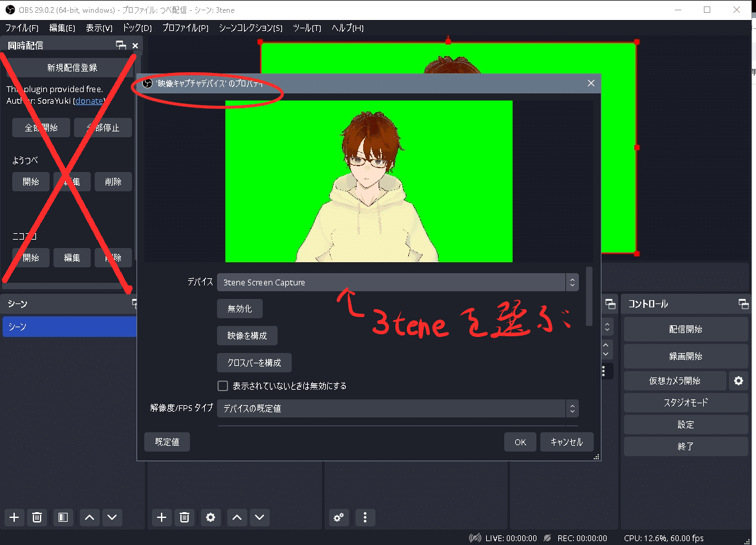Move source up with arrow icon
The image size is (756, 545).
[x=237, y=517]
